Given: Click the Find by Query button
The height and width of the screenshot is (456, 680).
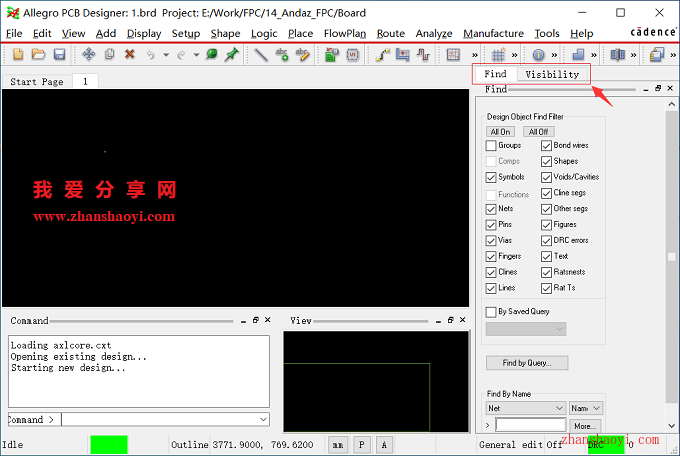Looking at the screenshot, I should (527, 363).
